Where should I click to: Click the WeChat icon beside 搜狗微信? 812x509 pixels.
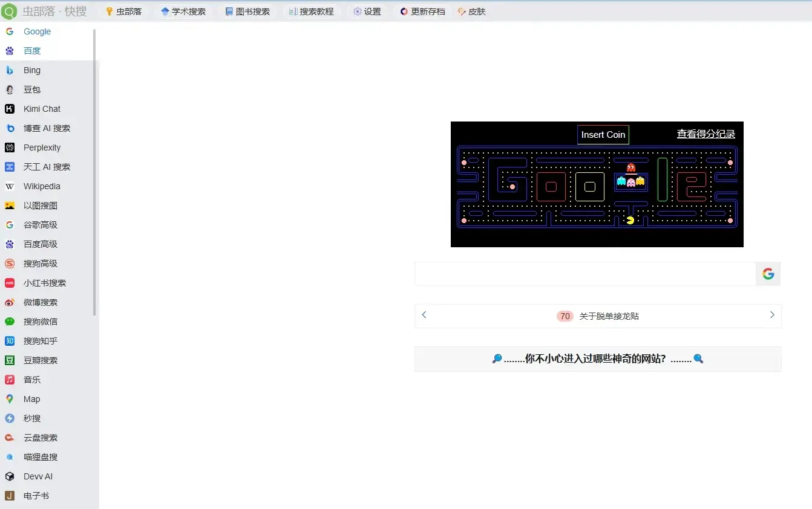pyautogui.click(x=10, y=322)
